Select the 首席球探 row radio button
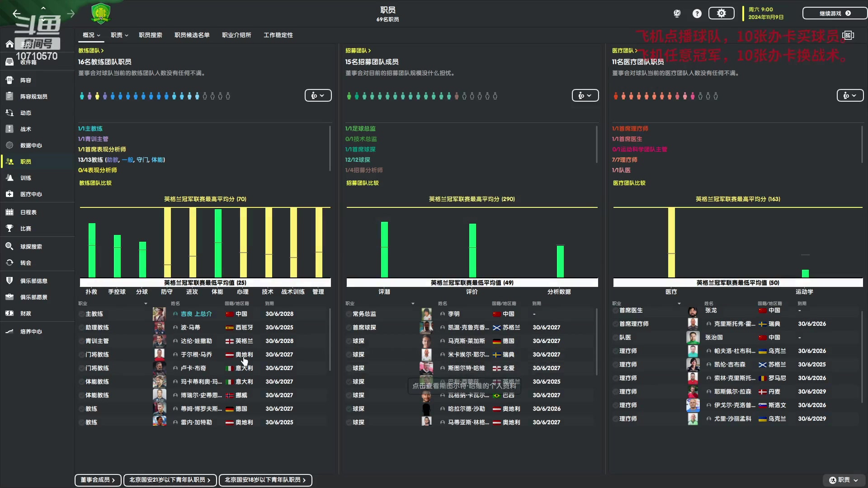868x488 pixels. click(x=349, y=328)
